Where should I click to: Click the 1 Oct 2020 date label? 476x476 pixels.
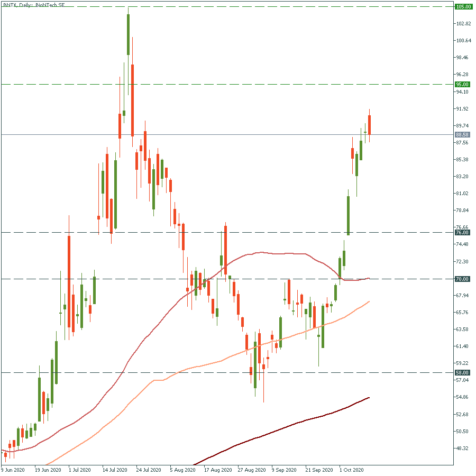click(352, 470)
